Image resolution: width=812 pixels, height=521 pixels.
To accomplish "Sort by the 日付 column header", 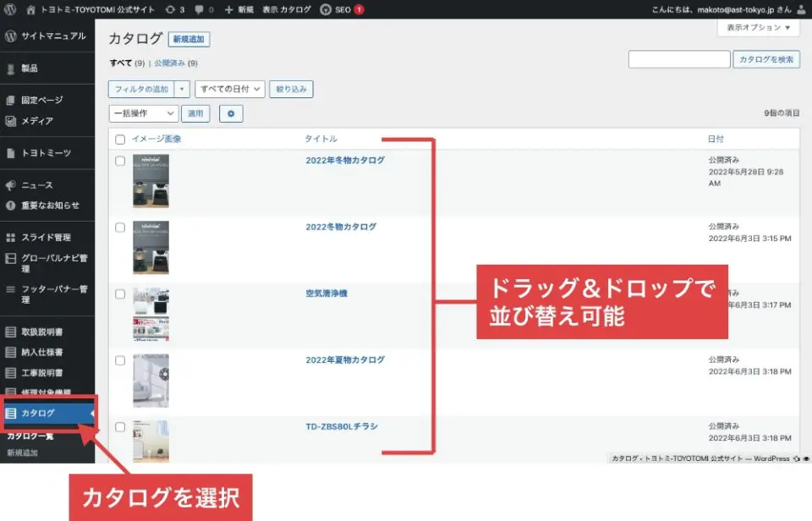I will (x=716, y=139).
